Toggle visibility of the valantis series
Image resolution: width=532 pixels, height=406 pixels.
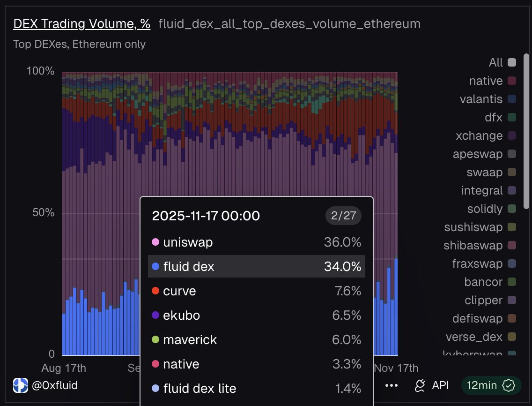tap(511, 98)
